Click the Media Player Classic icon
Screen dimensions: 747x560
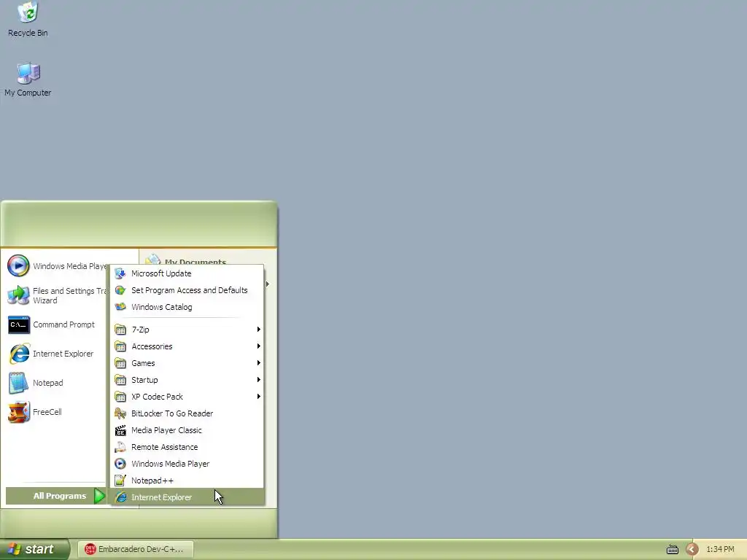[x=120, y=430]
